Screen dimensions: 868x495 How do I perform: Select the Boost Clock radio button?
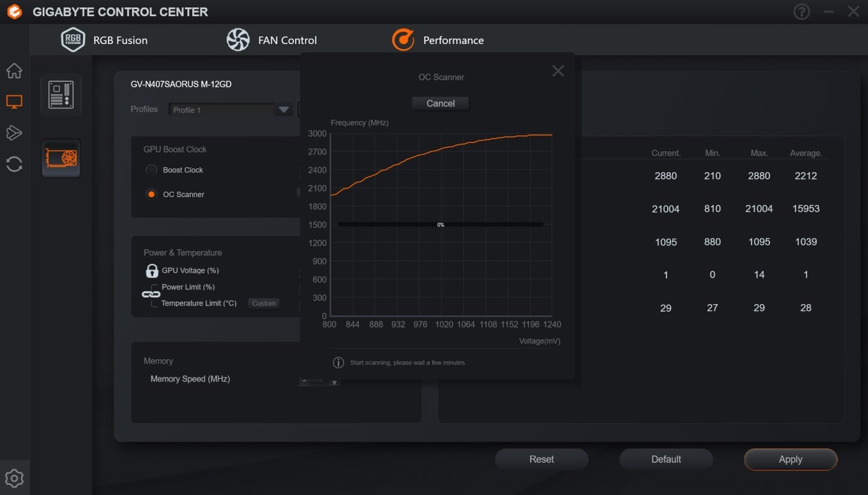point(151,170)
